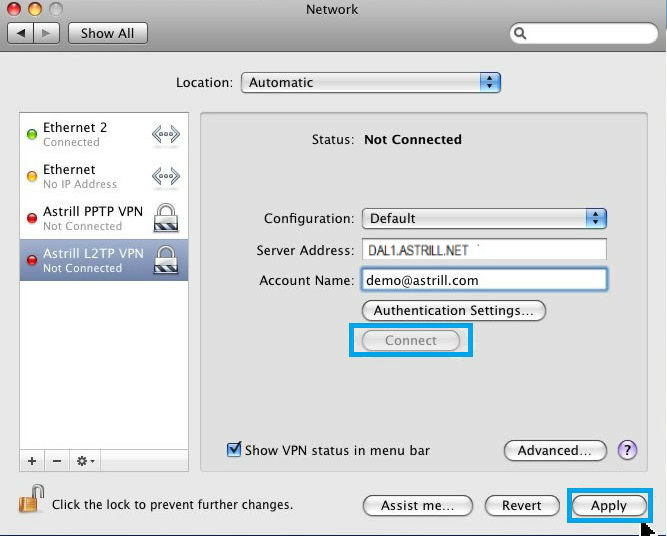Click the Ethernet 2 network arrows icon
Viewport: 667px width, 536px height.
(x=166, y=135)
